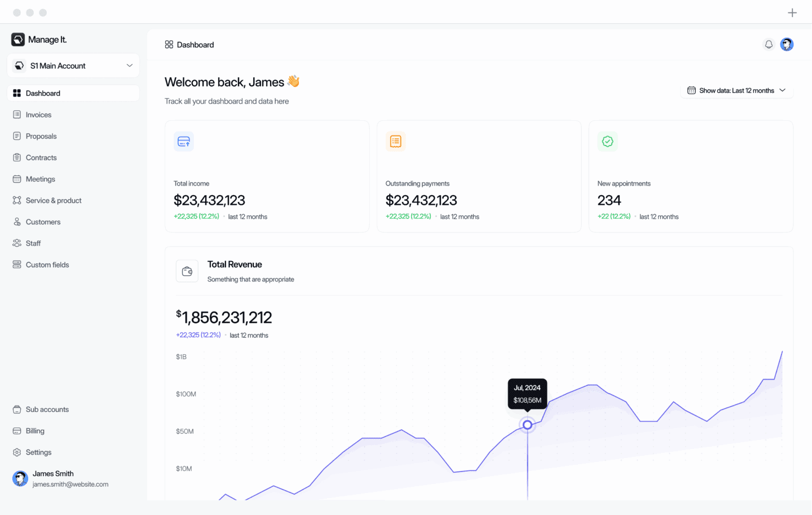The height and width of the screenshot is (515, 812).
Task: Open the Staff menu entry
Action: point(17,243)
